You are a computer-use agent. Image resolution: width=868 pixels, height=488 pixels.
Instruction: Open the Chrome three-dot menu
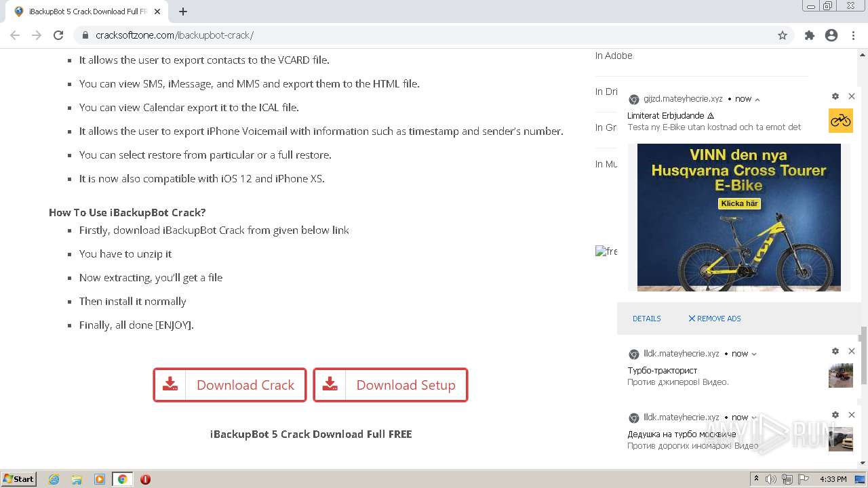point(853,35)
